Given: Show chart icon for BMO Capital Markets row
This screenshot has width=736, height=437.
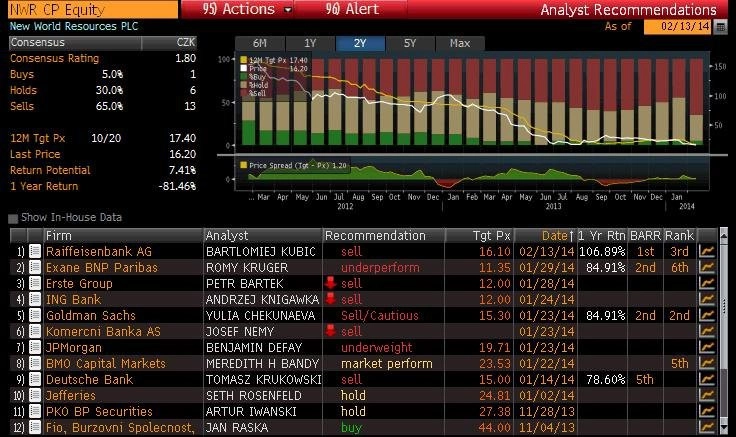Looking at the screenshot, I should tap(706, 363).
